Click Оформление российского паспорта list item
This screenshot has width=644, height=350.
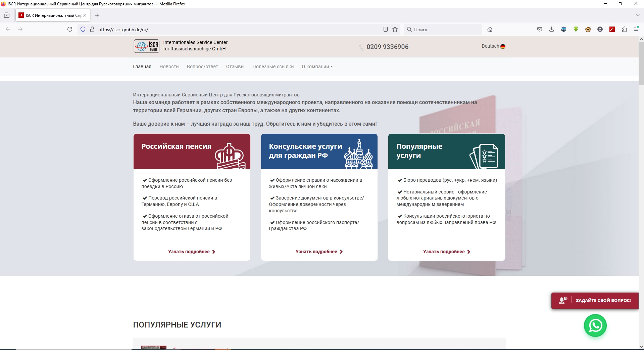coord(314,225)
